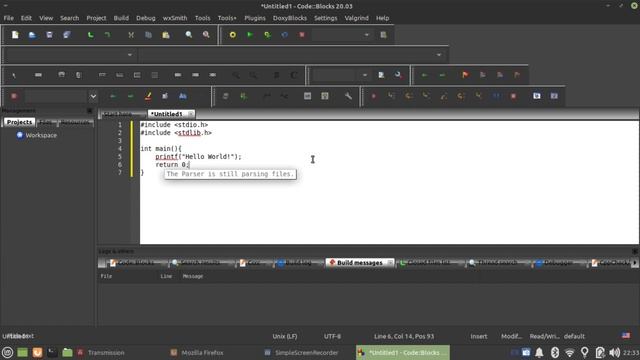
Task: Close the Management panel
Action: click(89, 111)
